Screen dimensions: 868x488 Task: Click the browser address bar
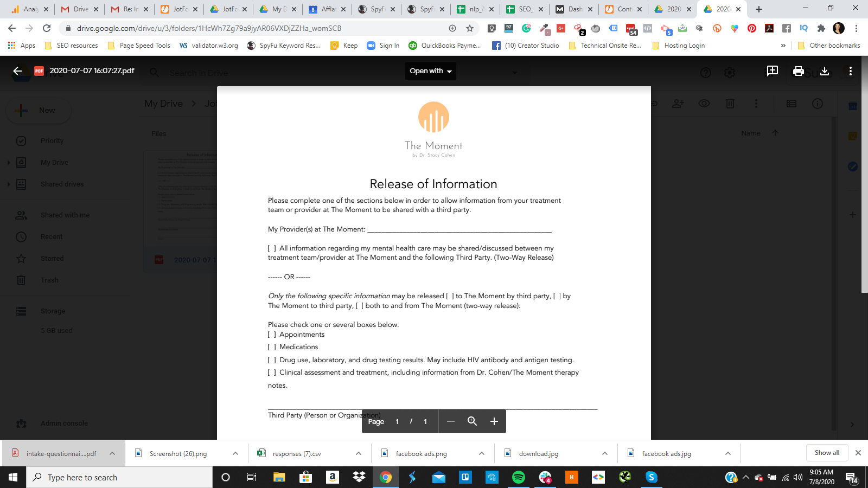point(260,28)
